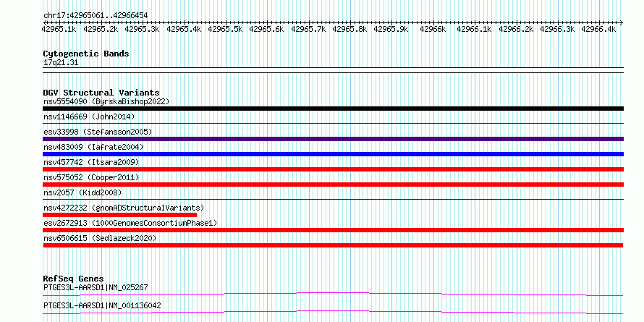Click the 42965.2k ruler tick label
Image resolution: width=644 pixels, height=322 pixels.
coord(101,29)
